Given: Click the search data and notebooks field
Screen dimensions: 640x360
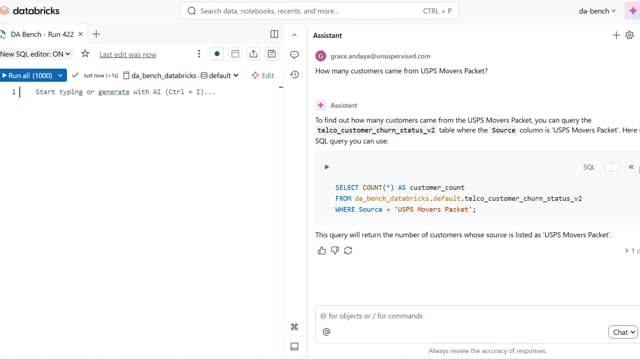Looking at the screenshot, I should [319, 11].
